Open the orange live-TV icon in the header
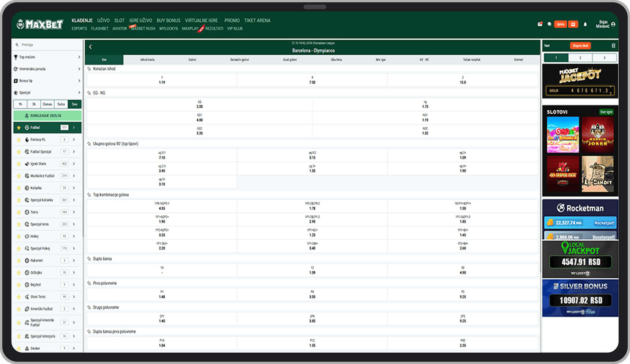630x364 pixels. 573,24
